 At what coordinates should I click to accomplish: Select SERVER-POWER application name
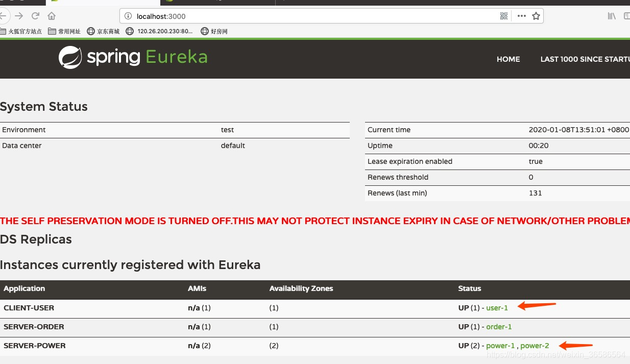(35, 346)
